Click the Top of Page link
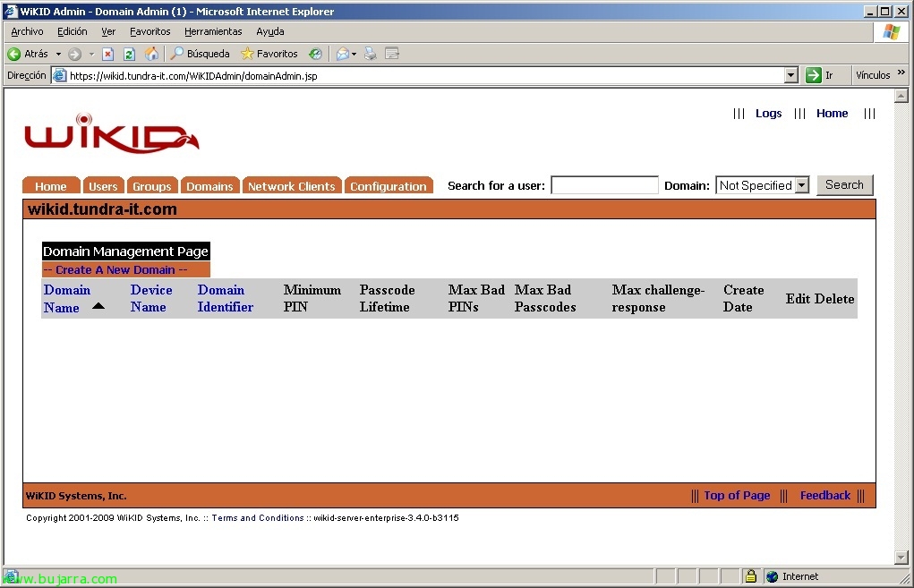Image resolution: width=914 pixels, height=588 pixels. 737,495
